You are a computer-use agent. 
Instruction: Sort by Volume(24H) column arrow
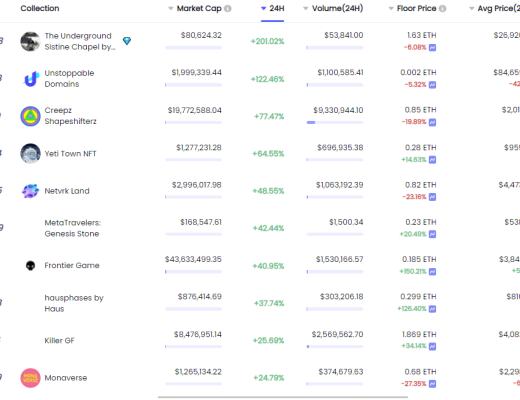click(305, 8)
